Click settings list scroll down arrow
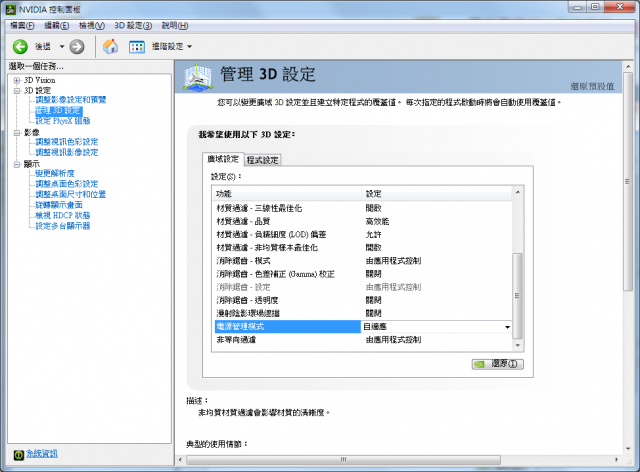This screenshot has width=640, height=472. pos(518,345)
